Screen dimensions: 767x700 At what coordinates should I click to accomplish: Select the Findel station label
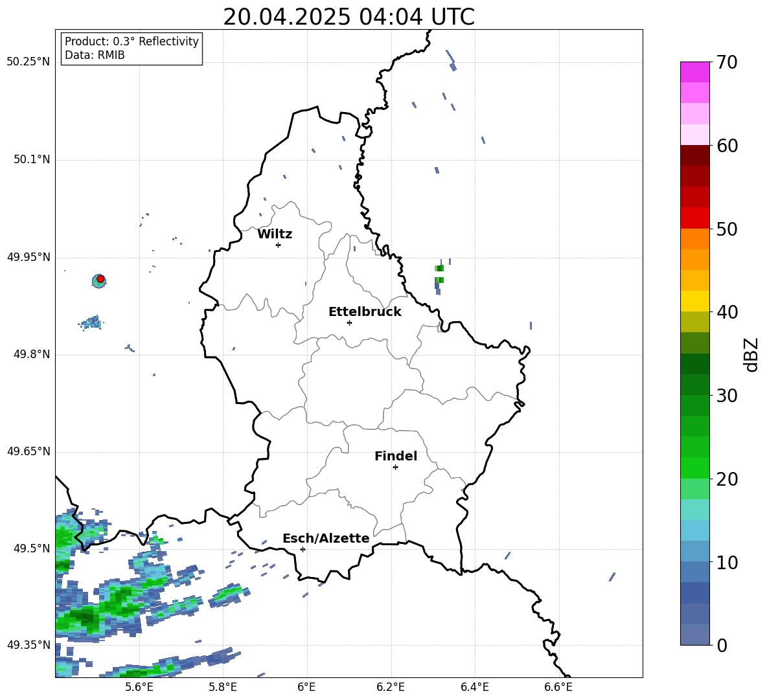point(396,456)
